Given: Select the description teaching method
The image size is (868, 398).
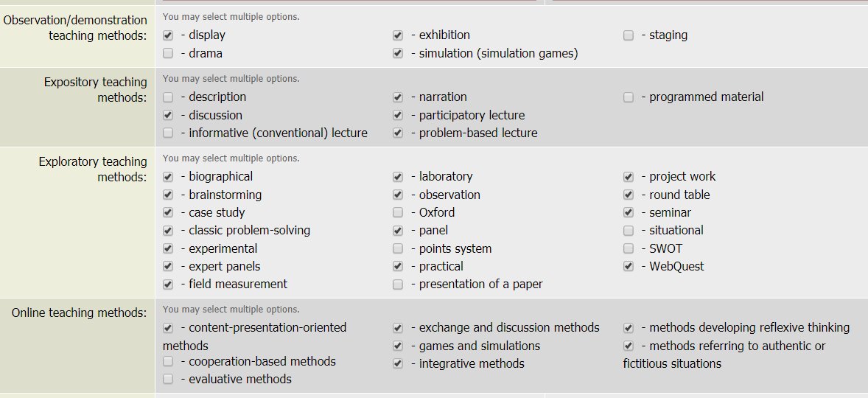Looking at the screenshot, I should 168,97.
